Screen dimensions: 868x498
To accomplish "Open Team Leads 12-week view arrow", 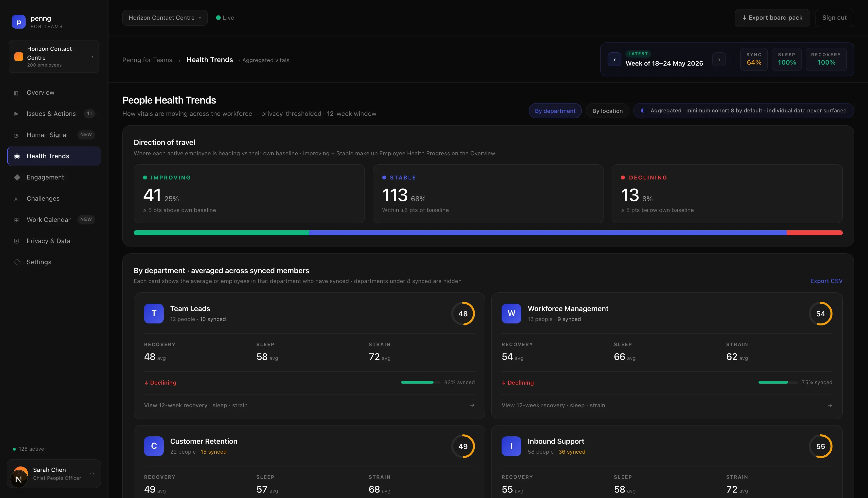I will coord(472,405).
